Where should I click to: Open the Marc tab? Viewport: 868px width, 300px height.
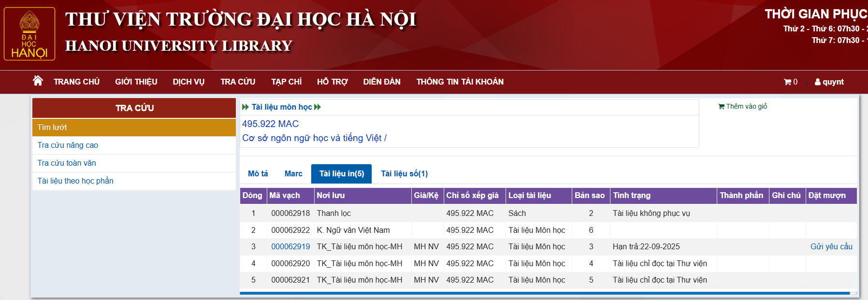click(293, 173)
